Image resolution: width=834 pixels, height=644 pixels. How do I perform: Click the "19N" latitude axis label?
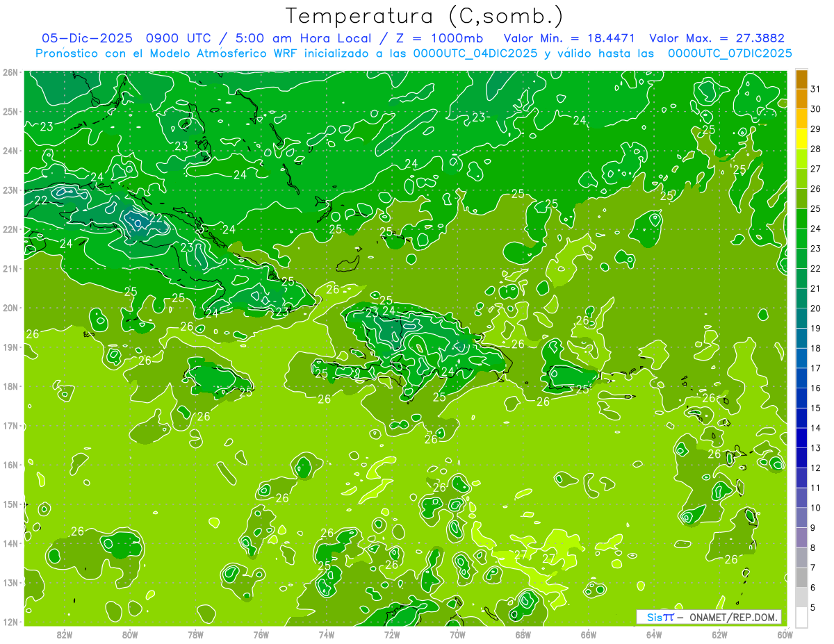[x=10, y=347]
